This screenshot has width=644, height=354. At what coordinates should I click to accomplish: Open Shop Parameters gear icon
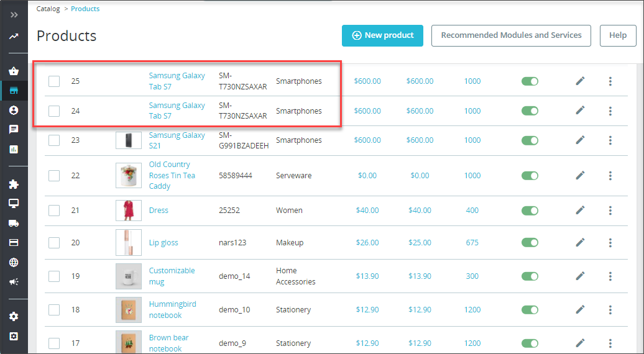tap(14, 317)
